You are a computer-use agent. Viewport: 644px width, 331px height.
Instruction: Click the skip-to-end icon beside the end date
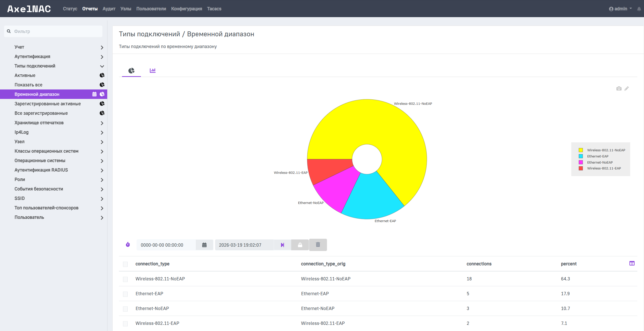coord(282,245)
